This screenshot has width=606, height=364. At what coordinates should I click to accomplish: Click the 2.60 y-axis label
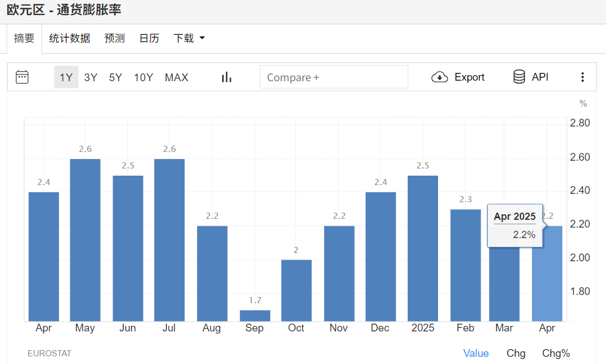click(579, 157)
